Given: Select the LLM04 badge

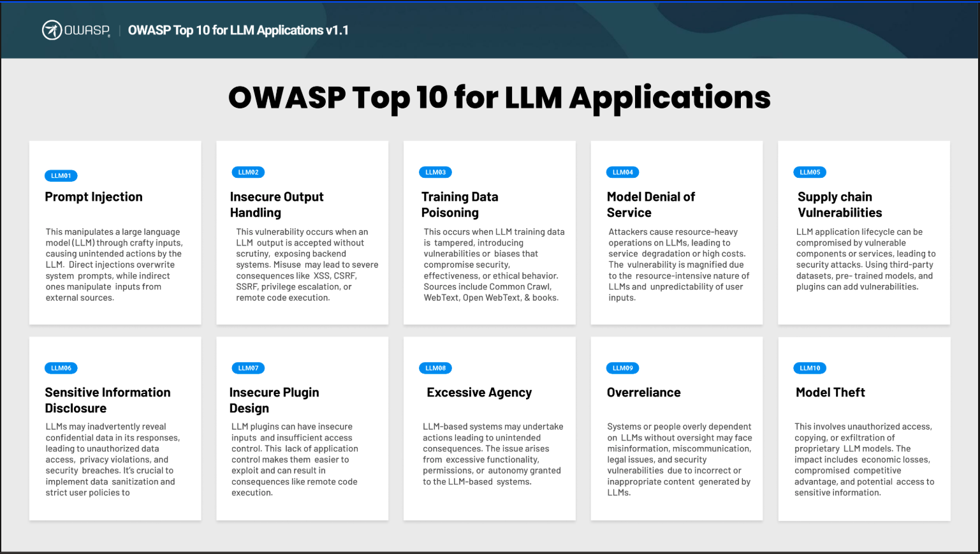Looking at the screenshot, I should pyautogui.click(x=622, y=172).
